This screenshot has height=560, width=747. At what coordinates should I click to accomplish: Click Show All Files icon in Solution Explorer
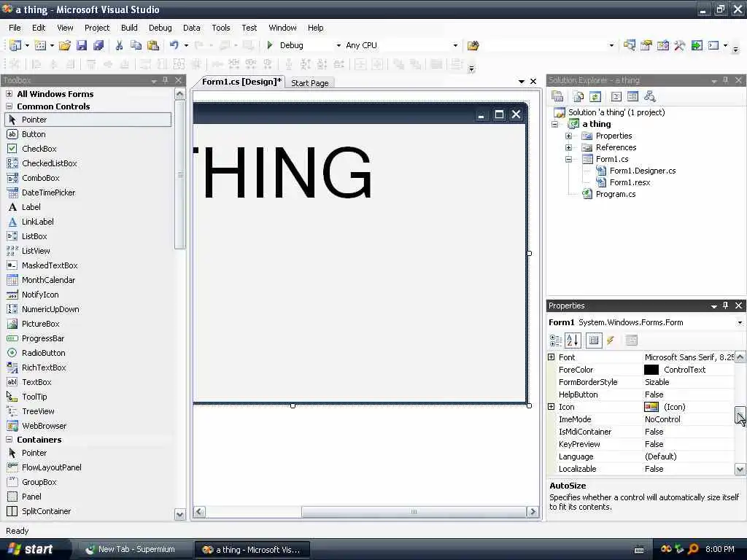(578, 97)
